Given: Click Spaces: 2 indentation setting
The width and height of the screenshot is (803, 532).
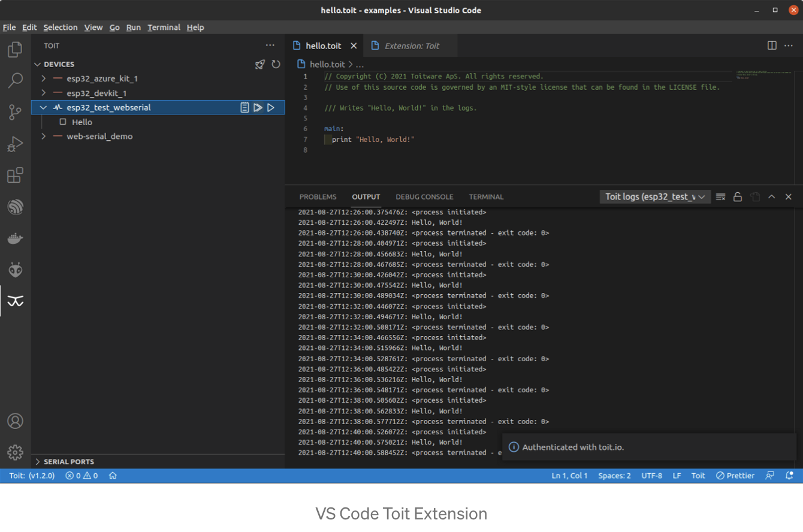Looking at the screenshot, I should coord(614,476).
